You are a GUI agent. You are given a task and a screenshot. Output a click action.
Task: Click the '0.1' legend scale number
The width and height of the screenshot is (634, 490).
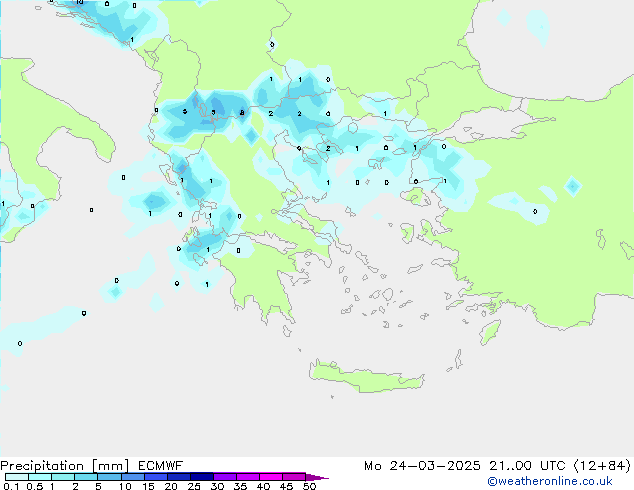point(11,486)
